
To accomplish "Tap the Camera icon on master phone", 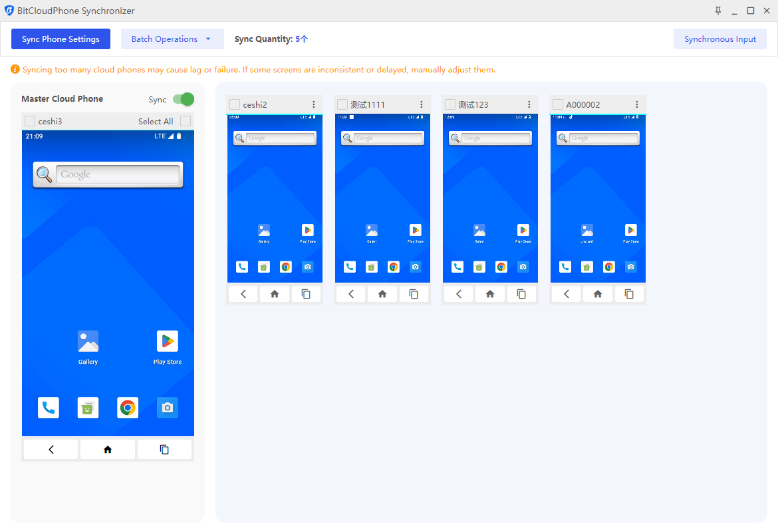I will click(x=168, y=408).
